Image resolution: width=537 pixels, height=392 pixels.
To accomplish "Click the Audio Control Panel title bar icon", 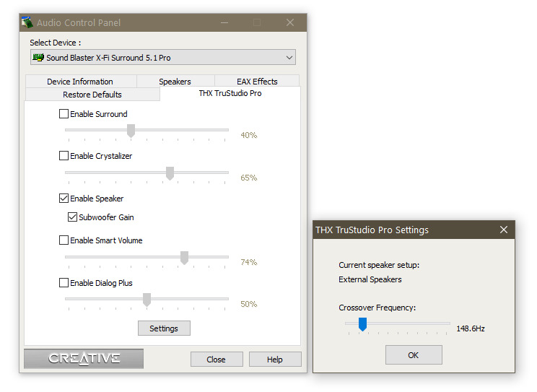I will (27, 22).
